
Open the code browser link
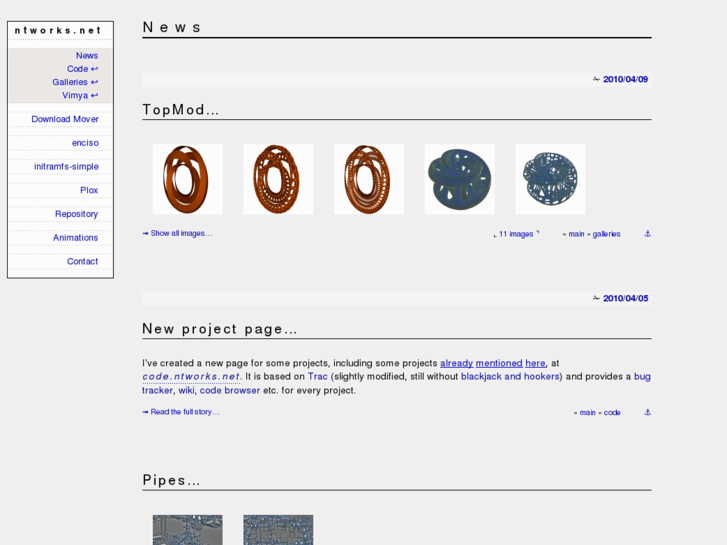[230, 391]
